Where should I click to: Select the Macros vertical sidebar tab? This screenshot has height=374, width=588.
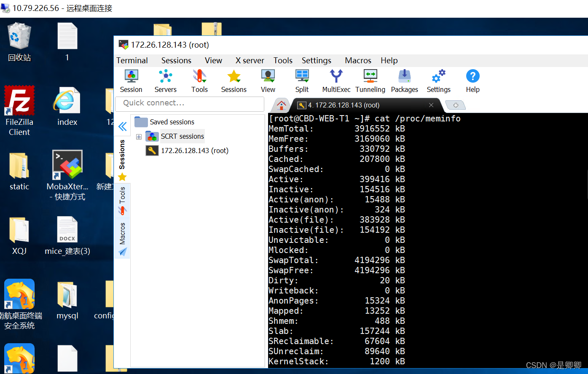point(122,238)
